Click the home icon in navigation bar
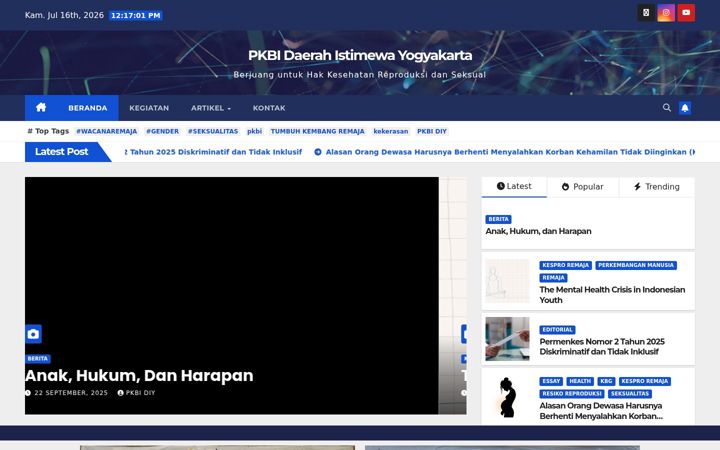Image resolution: width=720 pixels, height=450 pixels. tap(41, 107)
